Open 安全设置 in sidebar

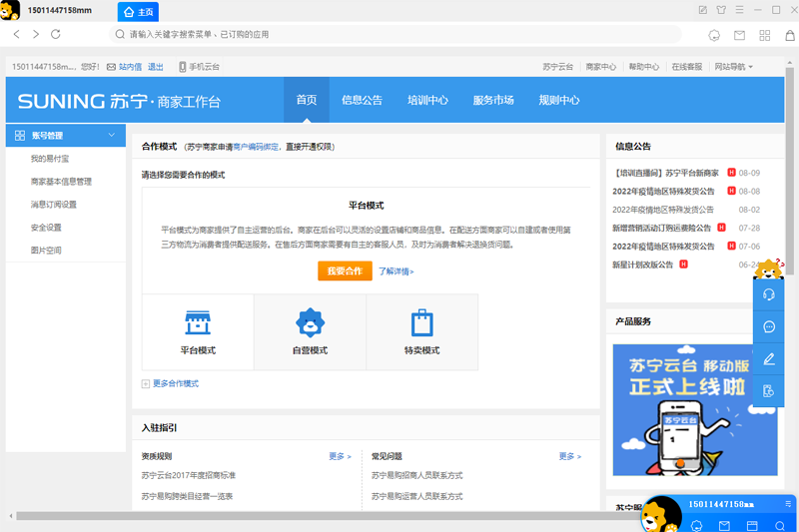point(46,227)
